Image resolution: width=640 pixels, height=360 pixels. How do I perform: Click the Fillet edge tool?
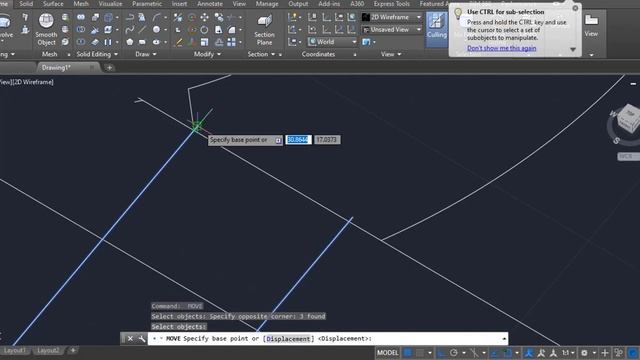click(x=231, y=29)
